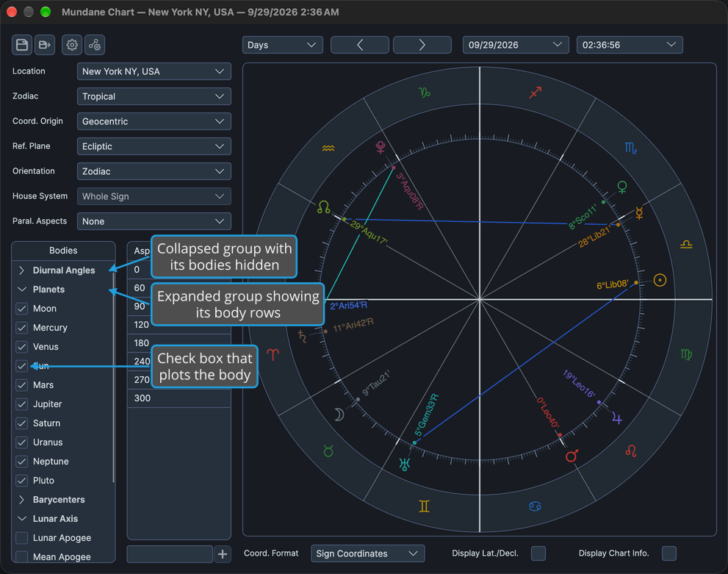728x574 pixels.
Task: Click the Sagittarius sign symbol
Action: pos(536,93)
